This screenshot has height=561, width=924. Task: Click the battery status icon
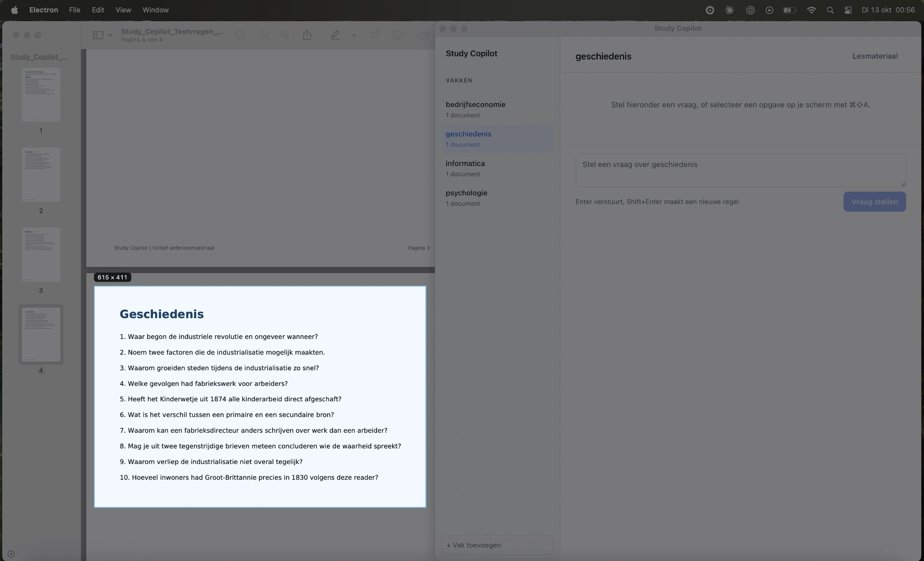790,10
